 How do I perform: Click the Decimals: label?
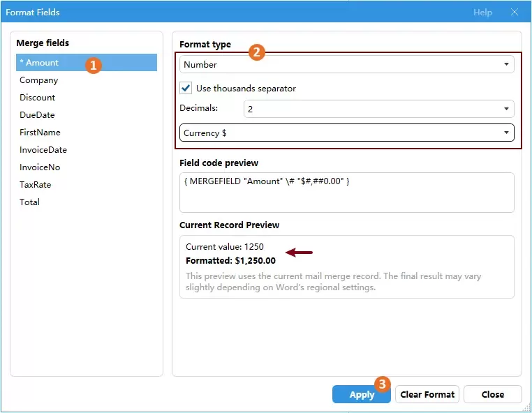[198, 108]
